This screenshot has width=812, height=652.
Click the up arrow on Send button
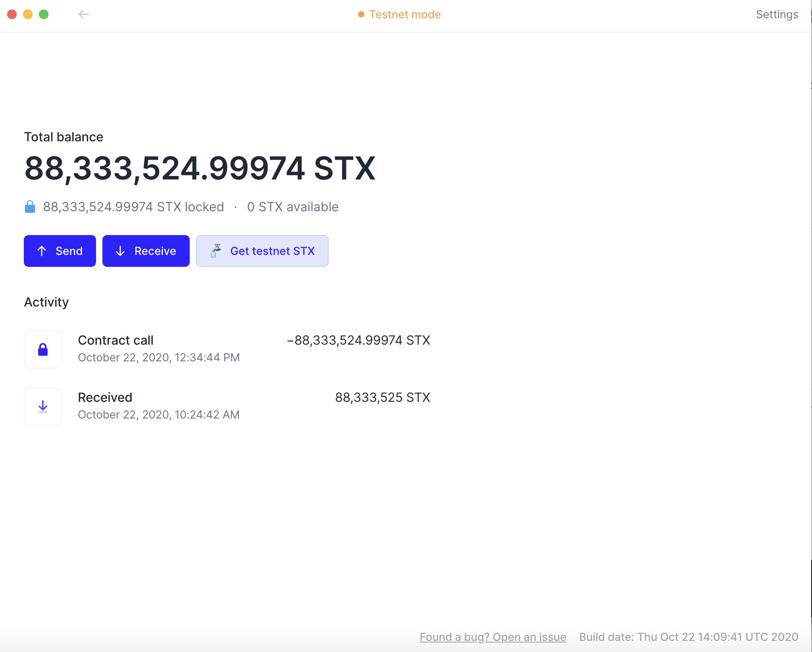pyautogui.click(x=42, y=251)
